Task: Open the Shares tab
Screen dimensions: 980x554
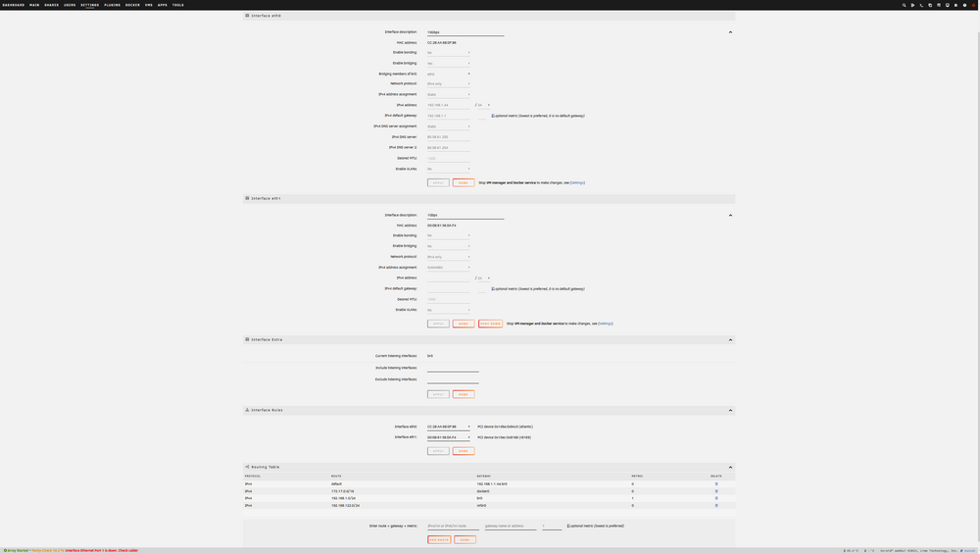Action: coord(51,5)
